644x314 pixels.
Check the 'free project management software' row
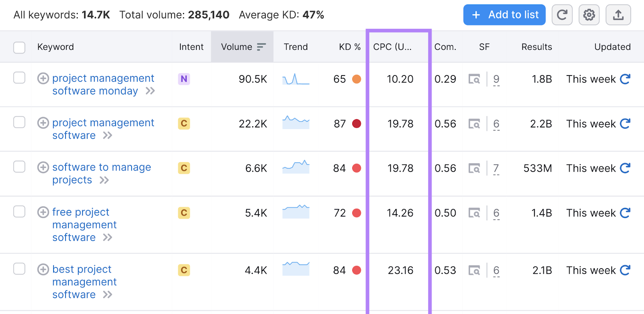coord(19,211)
